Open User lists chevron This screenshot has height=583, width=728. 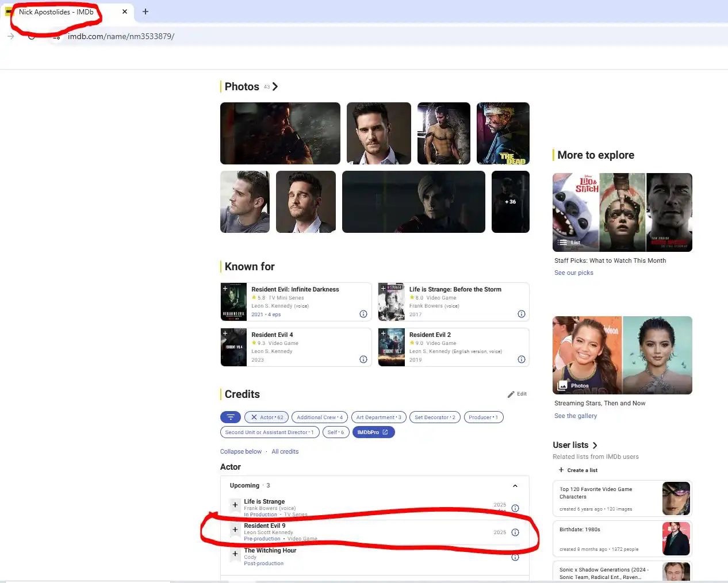click(x=595, y=446)
